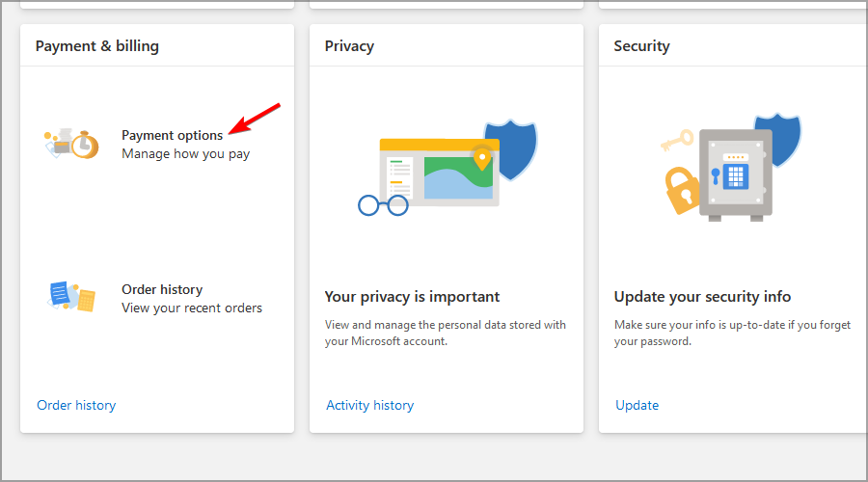The width and height of the screenshot is (868, 482).
Task: Click the "Your privacy is important" heading
Action: coord(412,296)
